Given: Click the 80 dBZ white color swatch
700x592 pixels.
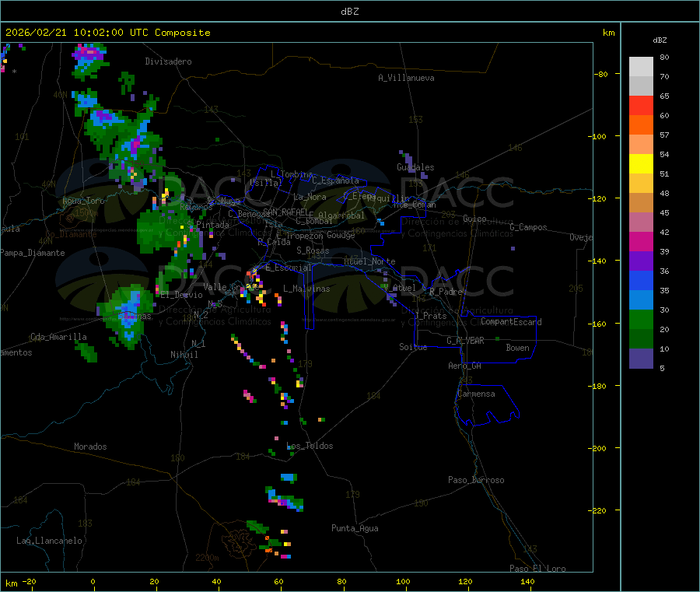Looking at the screenshot, I should [x=641, y=67].
